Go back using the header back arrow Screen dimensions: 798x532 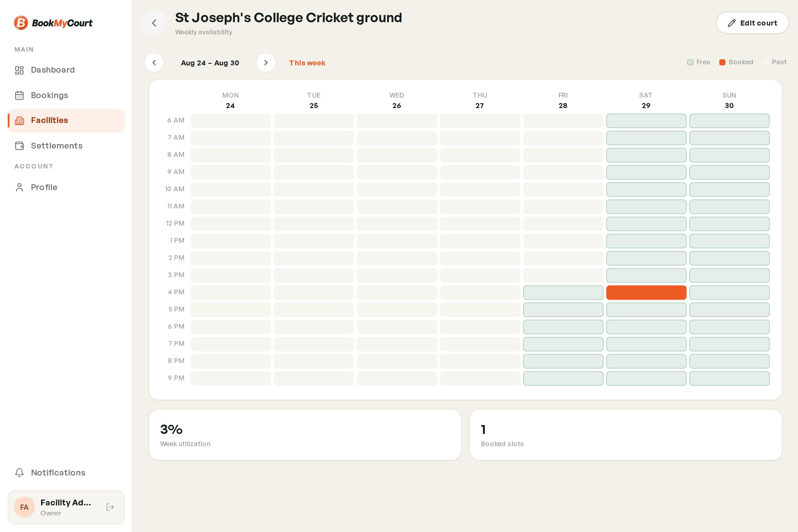[154, 23]
